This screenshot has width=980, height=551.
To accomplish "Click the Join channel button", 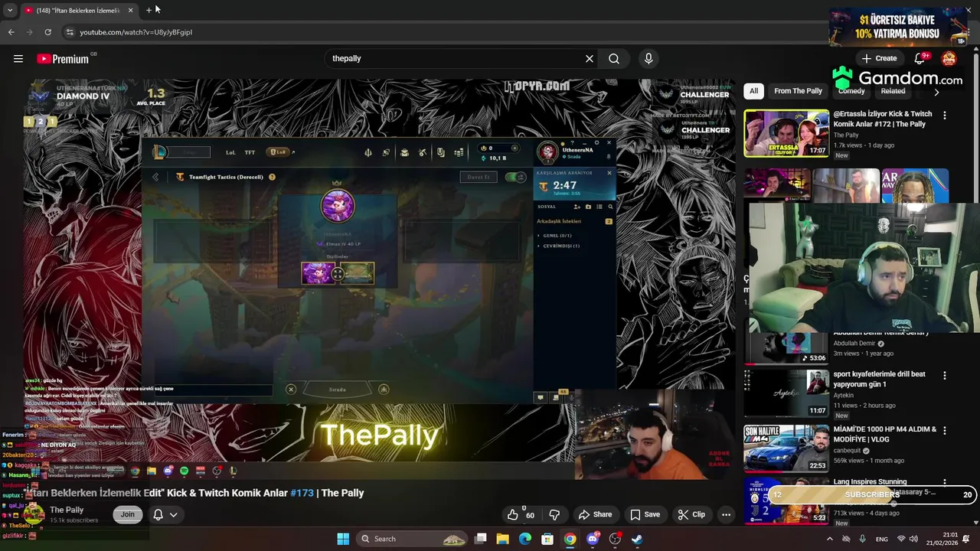I will click(x=127, y=514).
